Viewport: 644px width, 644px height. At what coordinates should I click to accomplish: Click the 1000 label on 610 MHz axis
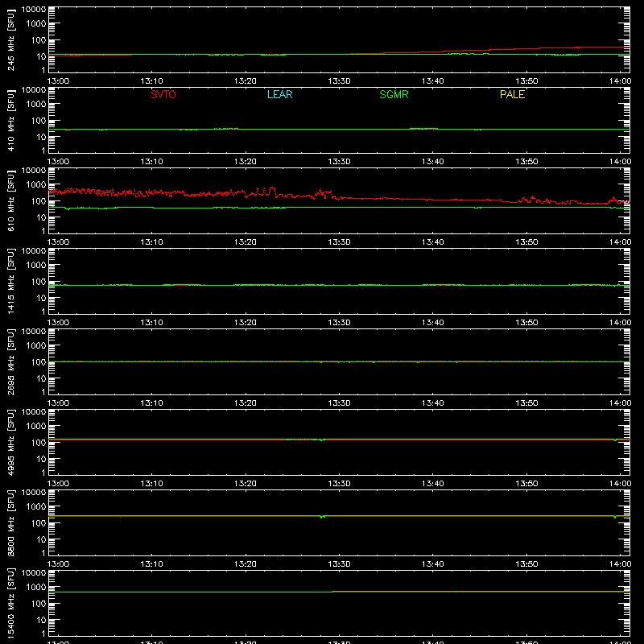click(x=36, y=185)
